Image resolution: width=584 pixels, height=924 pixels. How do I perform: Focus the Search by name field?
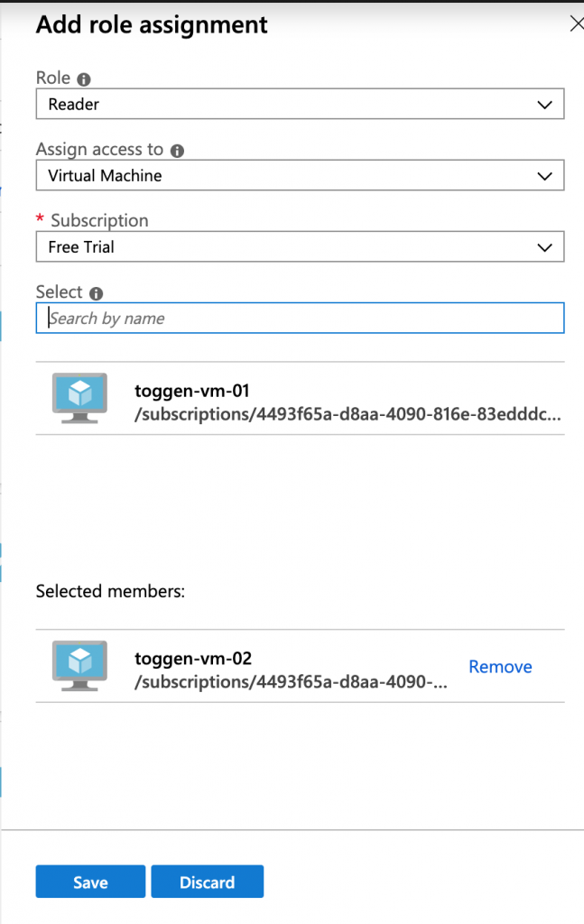coord(300,319)
